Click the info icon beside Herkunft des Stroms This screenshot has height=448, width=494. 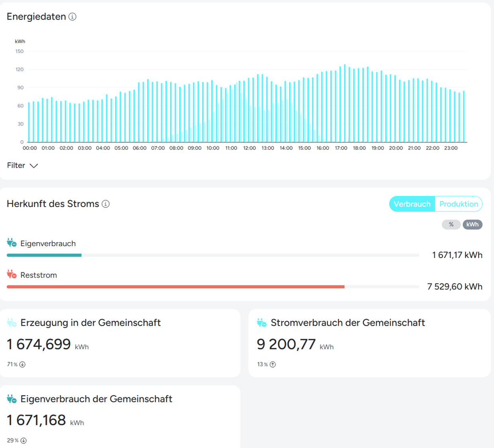106,204
